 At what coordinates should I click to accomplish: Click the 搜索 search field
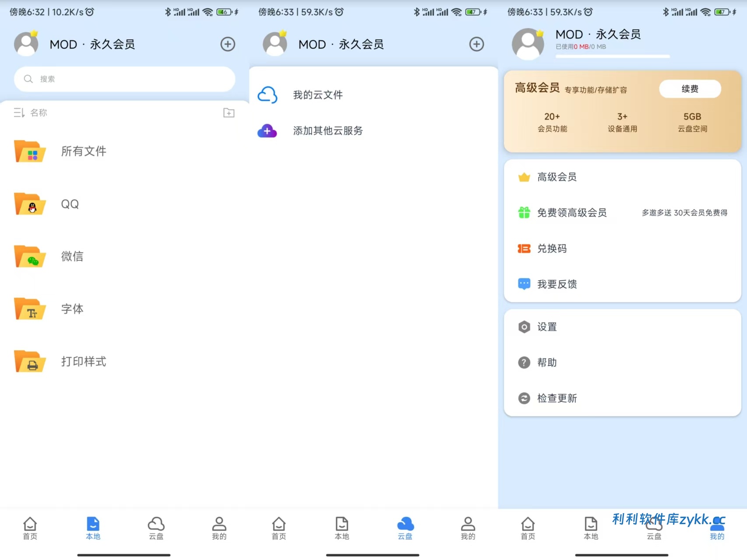(125, 79)
